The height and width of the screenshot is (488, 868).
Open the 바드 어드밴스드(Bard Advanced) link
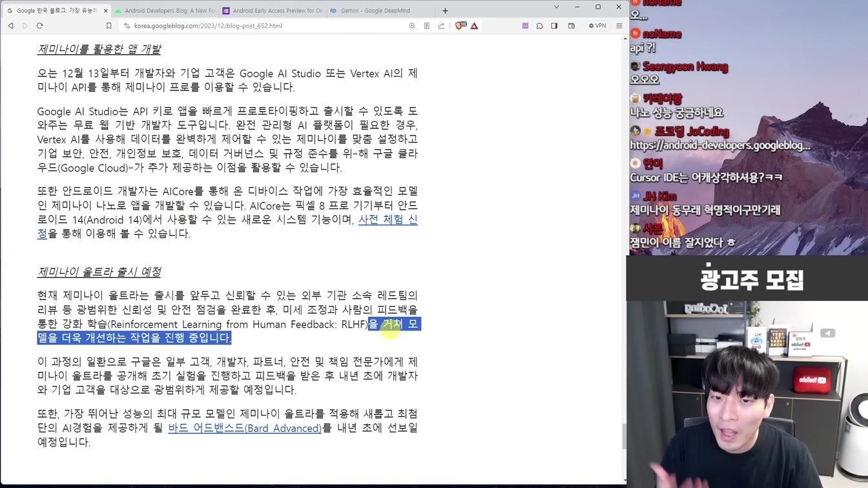pyautogui.click(x=245, y=428)
